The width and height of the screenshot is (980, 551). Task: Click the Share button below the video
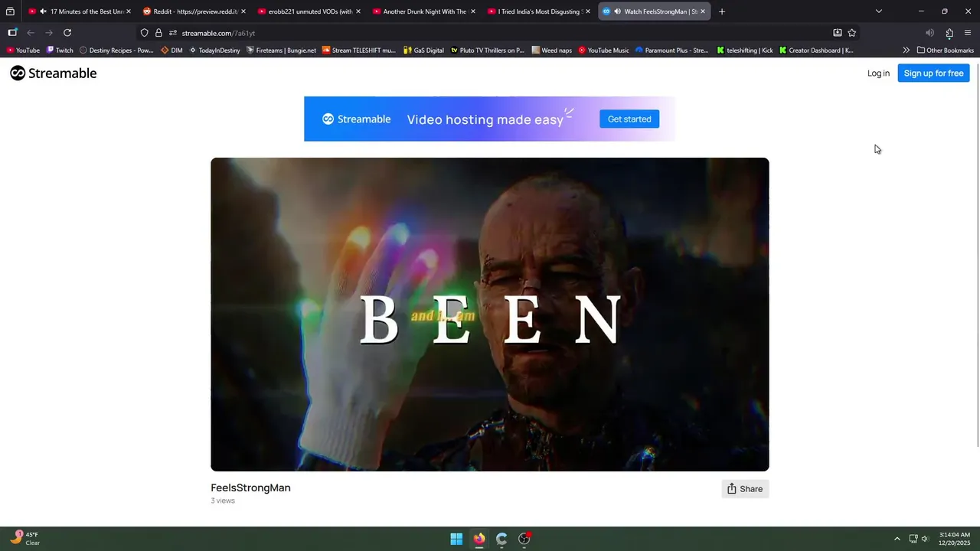(745, 489)
